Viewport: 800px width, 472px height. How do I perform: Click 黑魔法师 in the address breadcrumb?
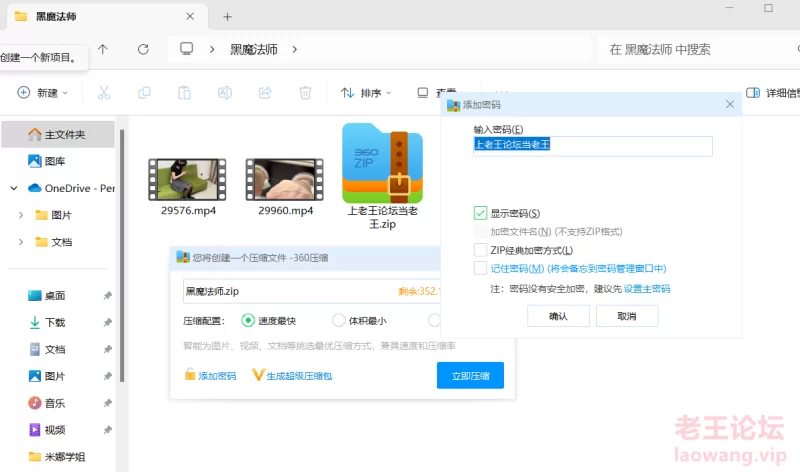[x=254, y=49]
